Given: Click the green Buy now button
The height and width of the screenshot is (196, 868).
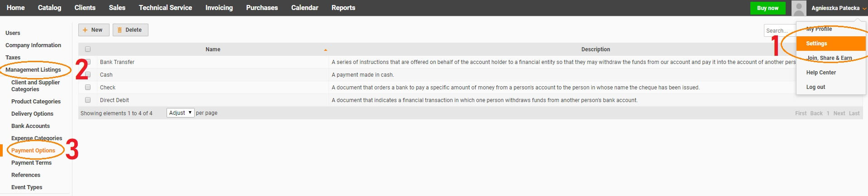Looking at the screenshot, I should (768, 8).
